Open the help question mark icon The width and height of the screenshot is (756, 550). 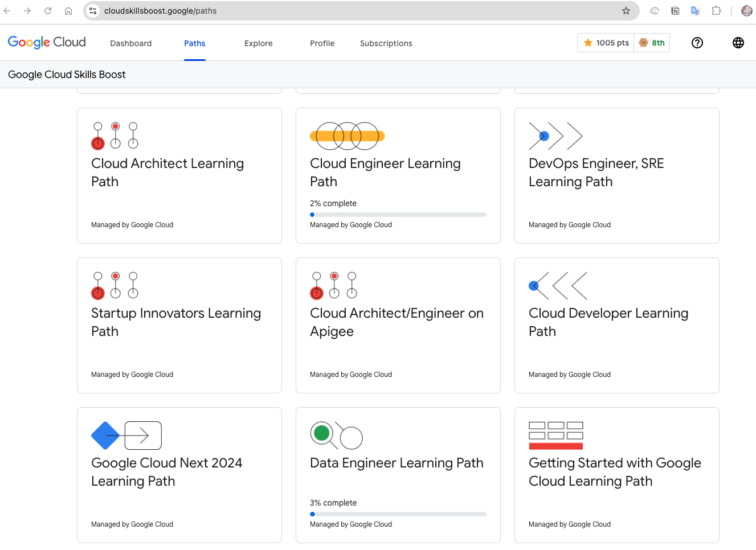pyautogui.click(x=697, y=43)
